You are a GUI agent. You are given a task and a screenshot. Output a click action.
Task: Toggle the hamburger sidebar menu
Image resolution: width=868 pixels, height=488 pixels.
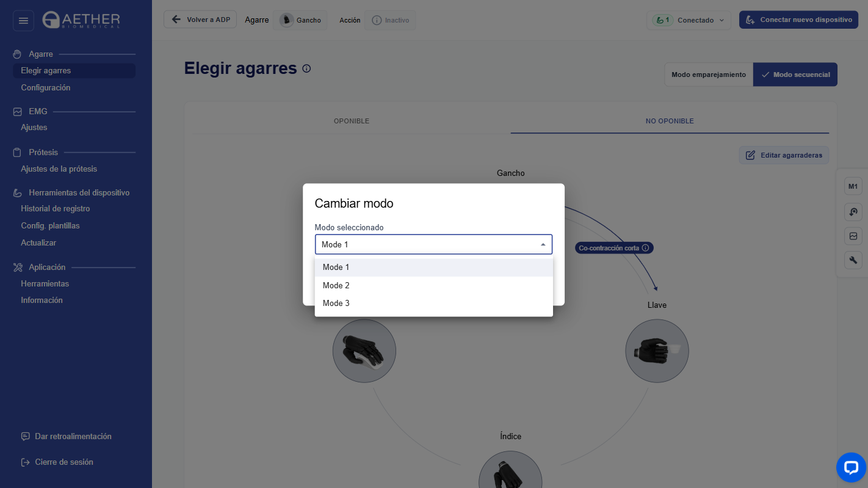click(23, 21)
